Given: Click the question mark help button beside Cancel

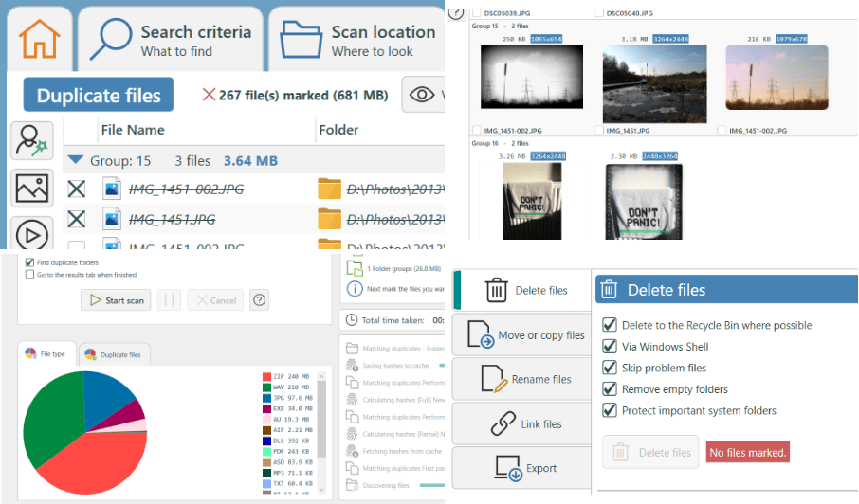Looking at the screenshot, I should pos(259,300).
